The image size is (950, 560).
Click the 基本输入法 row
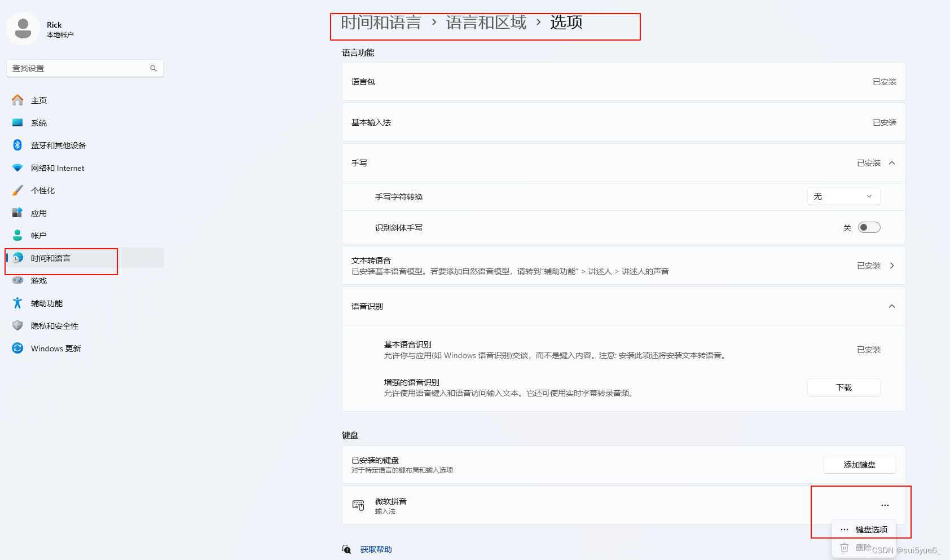[x=624, y=122]
